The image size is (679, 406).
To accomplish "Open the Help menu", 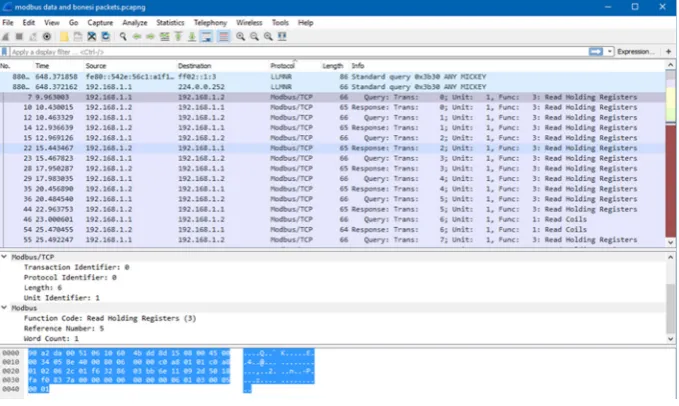I will coord(305,23).
